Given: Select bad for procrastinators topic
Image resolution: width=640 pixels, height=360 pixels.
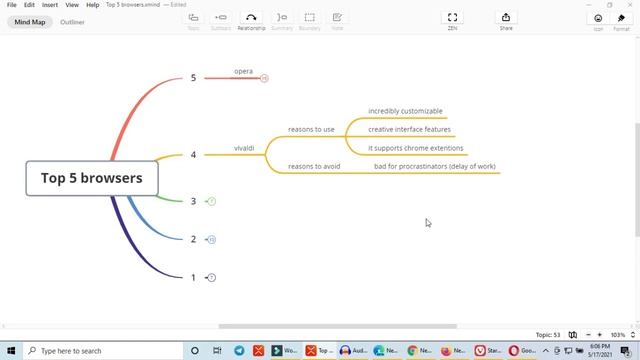Looking at the screenshot, I should pyautogui.click(x=435, y=167).
